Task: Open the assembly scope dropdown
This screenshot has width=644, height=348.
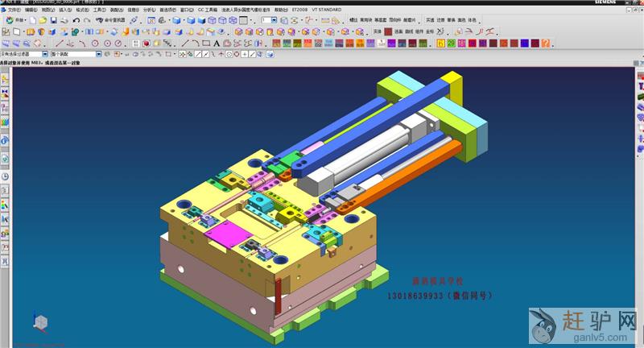Action: tap(100, 54)
